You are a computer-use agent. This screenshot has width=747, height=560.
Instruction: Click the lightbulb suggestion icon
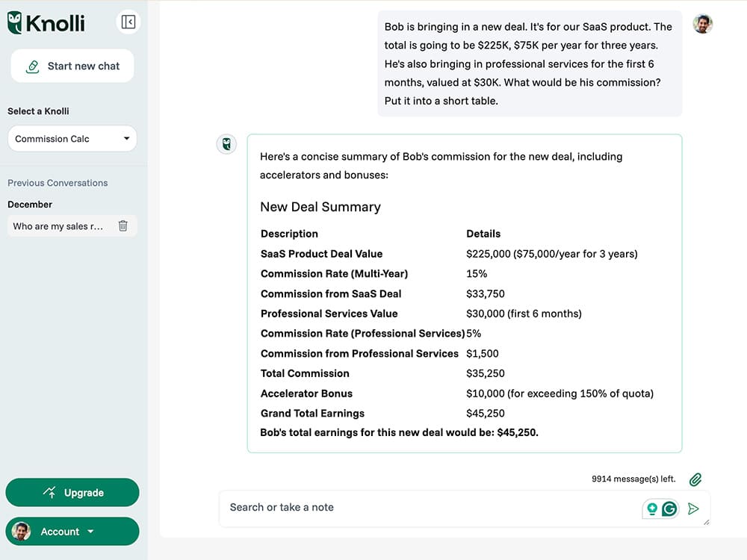652,508
